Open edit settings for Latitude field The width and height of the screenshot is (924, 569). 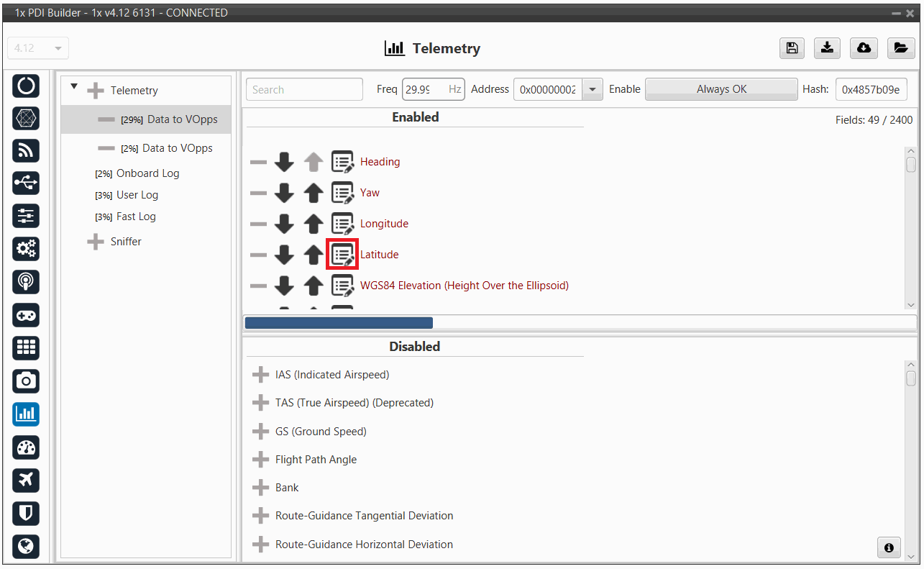pyautogui.click(x=342, y=255)
